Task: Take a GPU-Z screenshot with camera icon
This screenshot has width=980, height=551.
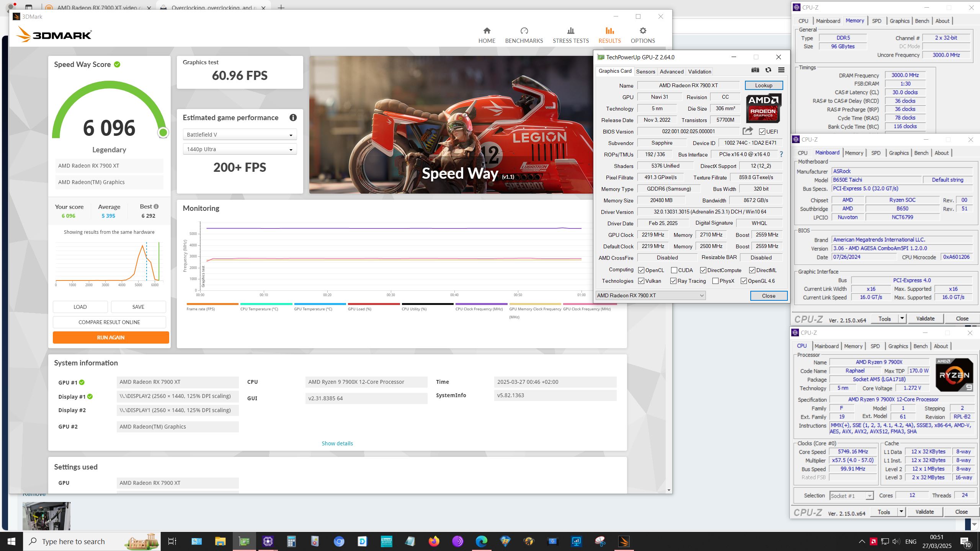Action: pyautogui.click(x=755, y=70)
